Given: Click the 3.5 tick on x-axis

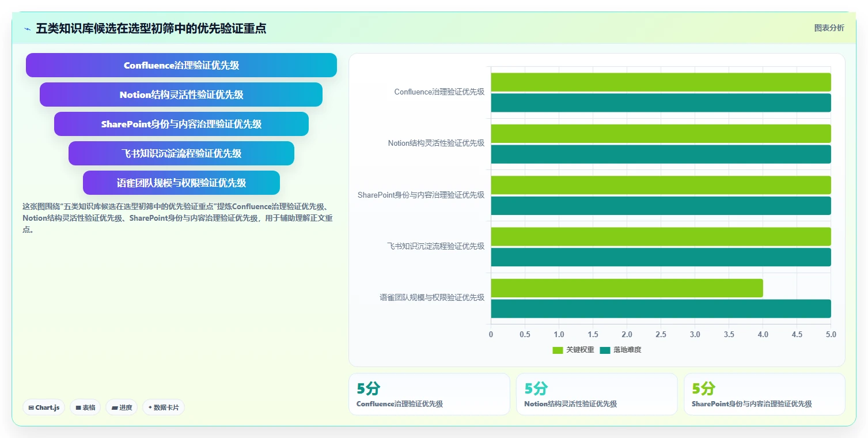Looking at the screenshot, I should [x=729, y=334].
